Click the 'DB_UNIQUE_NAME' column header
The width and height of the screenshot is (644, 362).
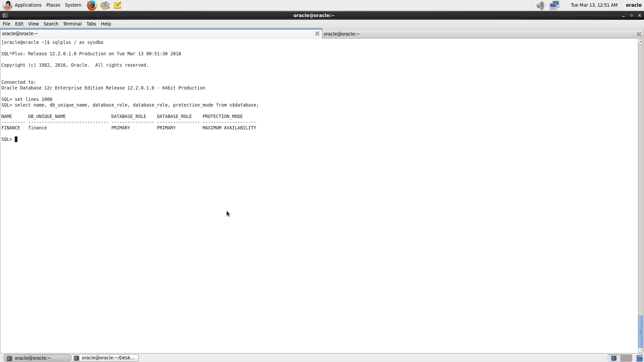(x=47, y=116)
